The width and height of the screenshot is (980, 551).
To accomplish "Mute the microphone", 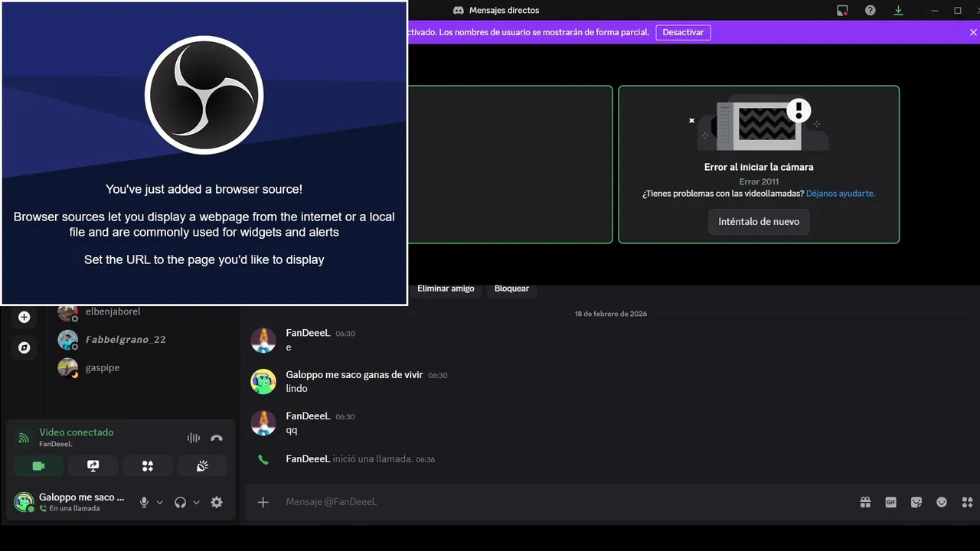I will (x=144, y=502).
